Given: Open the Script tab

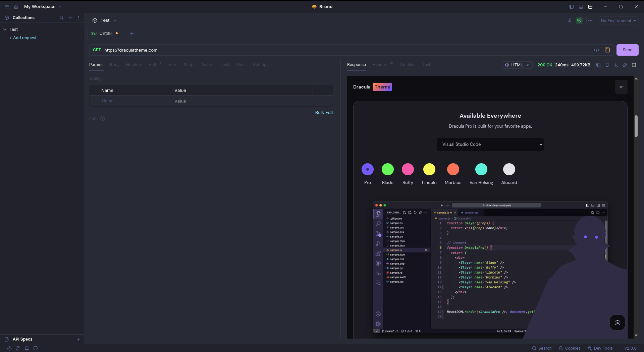Looking at the screenshot, I should tap(189, 65).
